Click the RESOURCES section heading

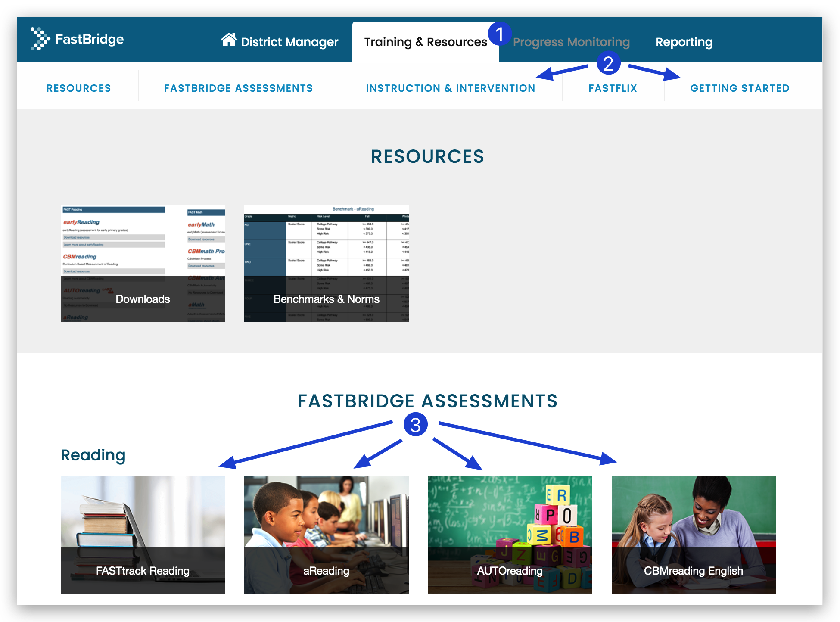click(428, 156)
